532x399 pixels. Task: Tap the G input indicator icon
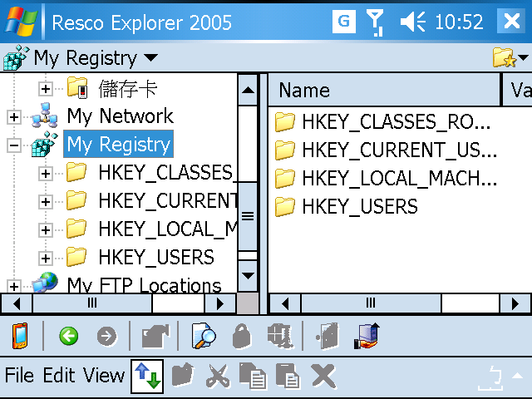(343, 22)
